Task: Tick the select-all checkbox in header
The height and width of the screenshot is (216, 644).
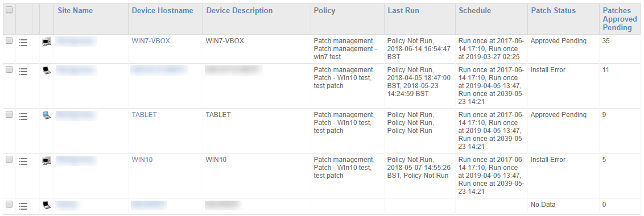Action: (x=9, y=10)
